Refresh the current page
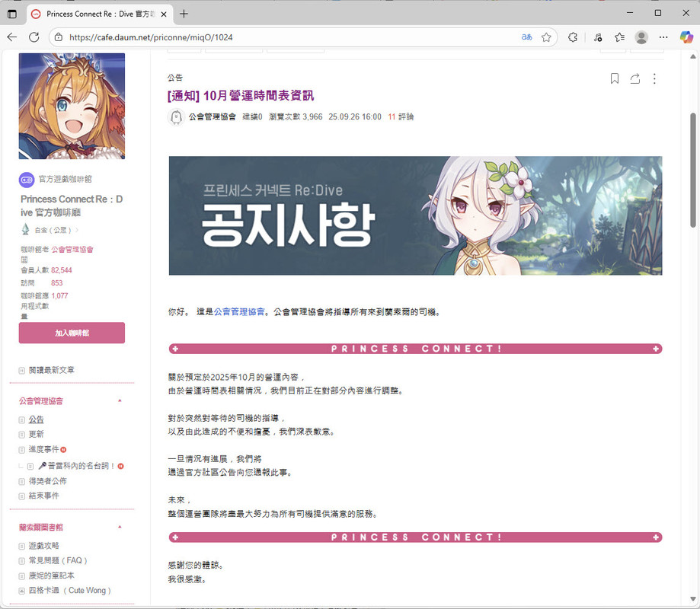 tap(34, 37)
